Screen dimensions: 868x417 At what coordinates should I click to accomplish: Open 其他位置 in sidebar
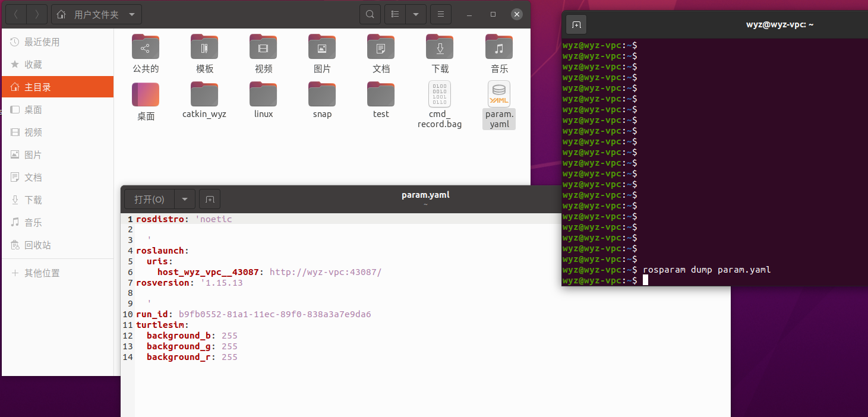(x=58, y=273)
